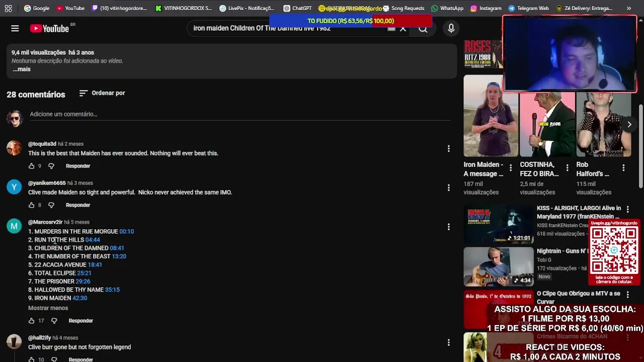Open the @yanikem6655 avatar
This screenshot has width=644, height=362.
[14, 187]
